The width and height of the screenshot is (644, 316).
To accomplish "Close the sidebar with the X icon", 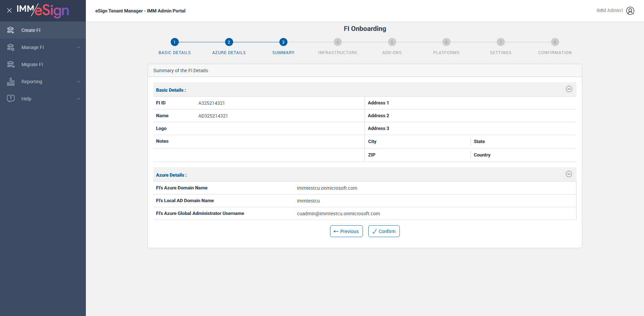I will point(9,10).
